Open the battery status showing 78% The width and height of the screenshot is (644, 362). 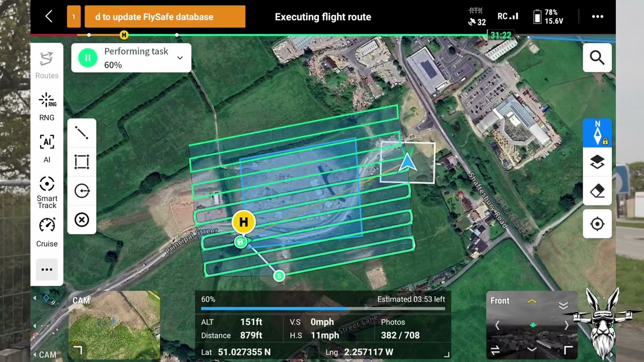coord(548,17)
